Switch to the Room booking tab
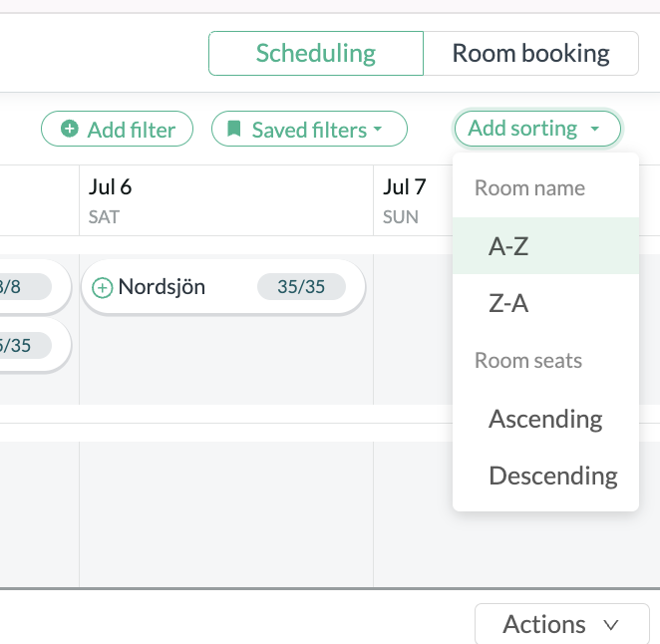 (x=530, y=54)
